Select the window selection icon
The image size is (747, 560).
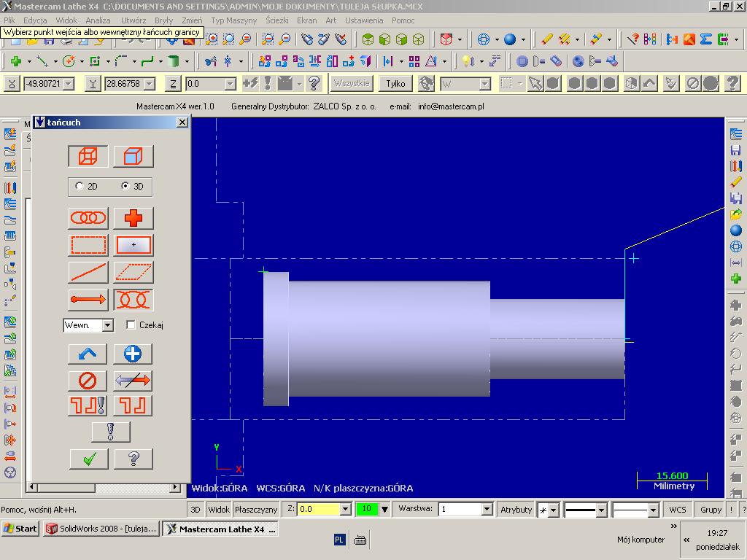[88, 245]
